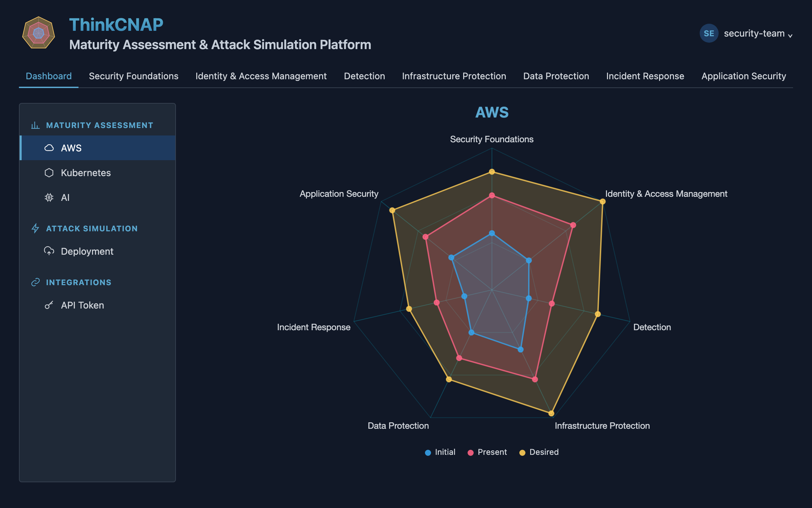Open the security-team dropdown chevron
Viewport: 812px width, 508px height.
(x=790, y=35)
